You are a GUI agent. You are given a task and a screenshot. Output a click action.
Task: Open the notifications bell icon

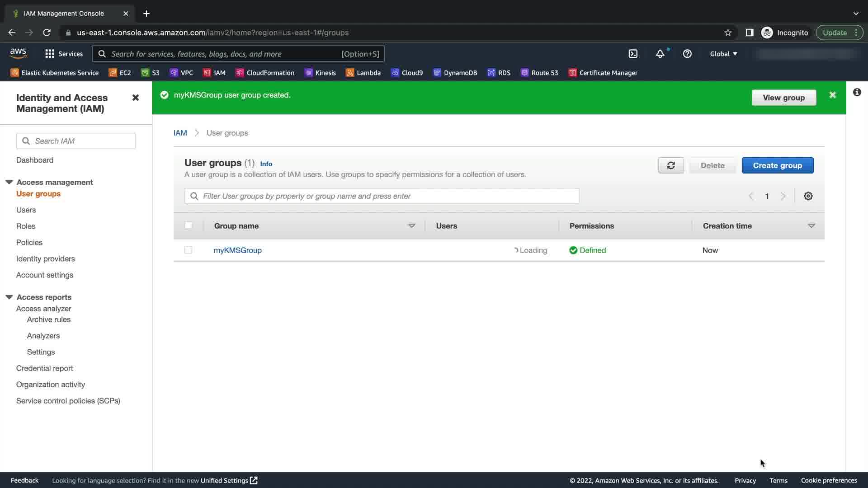click(660, 54)
